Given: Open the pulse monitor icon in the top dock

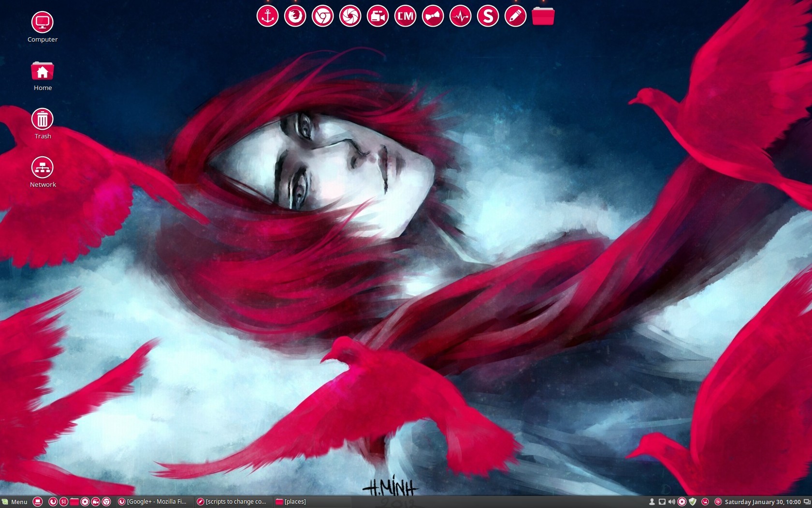Looking at the screenshot, I should click(x=460, y=16).
